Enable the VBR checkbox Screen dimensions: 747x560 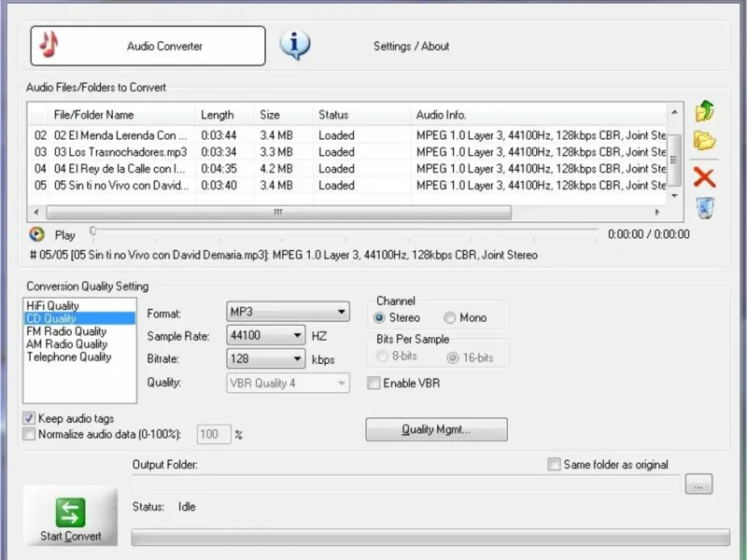pos(374,383)
